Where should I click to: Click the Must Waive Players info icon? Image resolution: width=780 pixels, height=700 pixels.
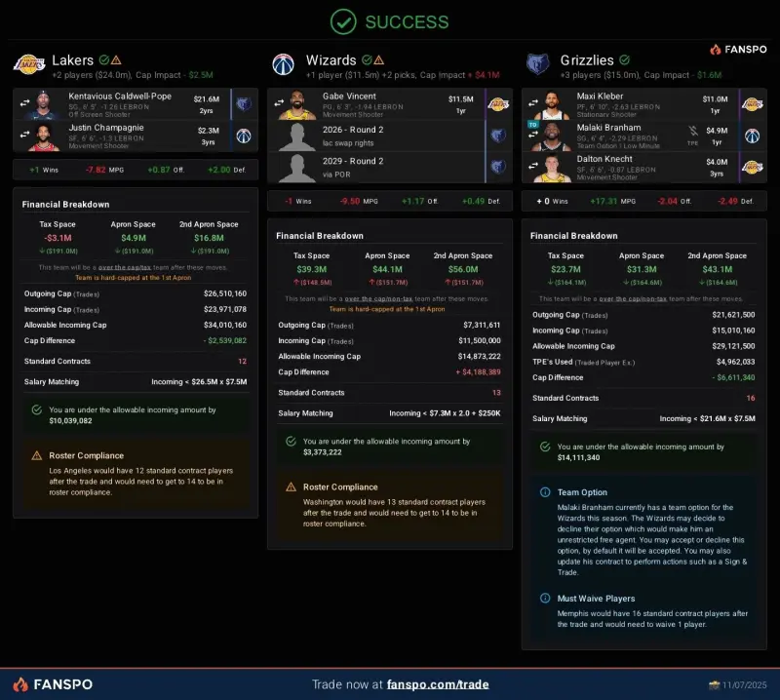pyautogui.click(x=545, y=599)
